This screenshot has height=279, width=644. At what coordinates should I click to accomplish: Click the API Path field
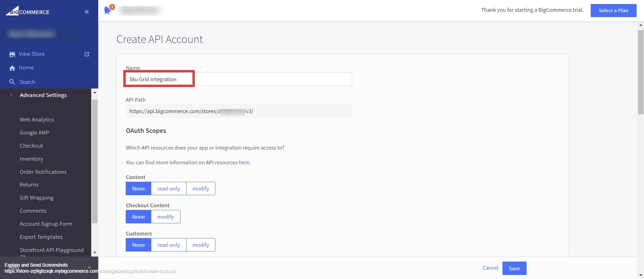click(239, 111)
